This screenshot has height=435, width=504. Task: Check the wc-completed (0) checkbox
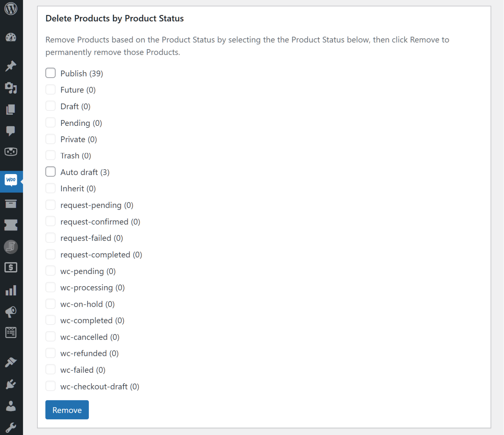coord(50,320)
